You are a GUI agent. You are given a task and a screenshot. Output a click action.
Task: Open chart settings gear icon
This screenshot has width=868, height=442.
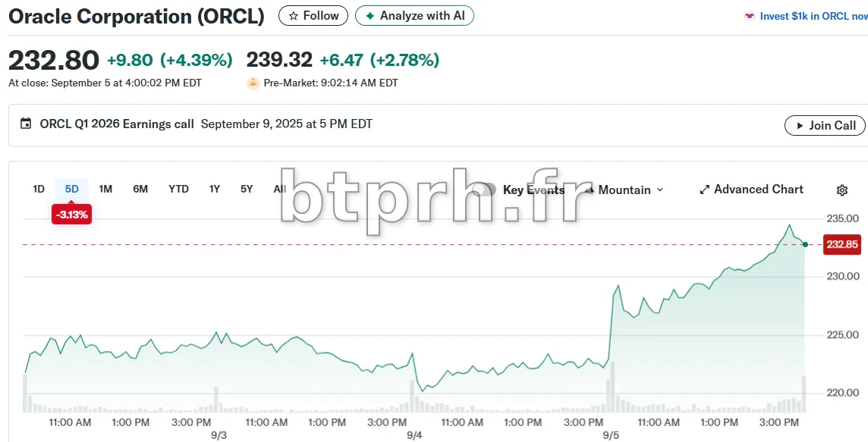pyautogui.click(x=841, y=190)
